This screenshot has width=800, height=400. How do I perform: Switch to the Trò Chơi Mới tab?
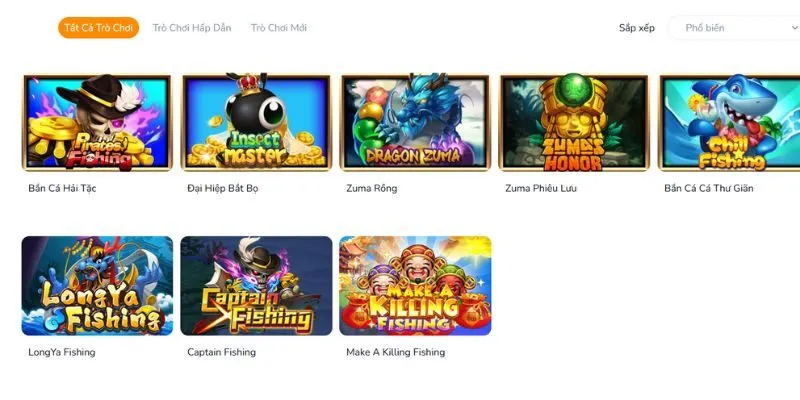[x=279, y=28]
